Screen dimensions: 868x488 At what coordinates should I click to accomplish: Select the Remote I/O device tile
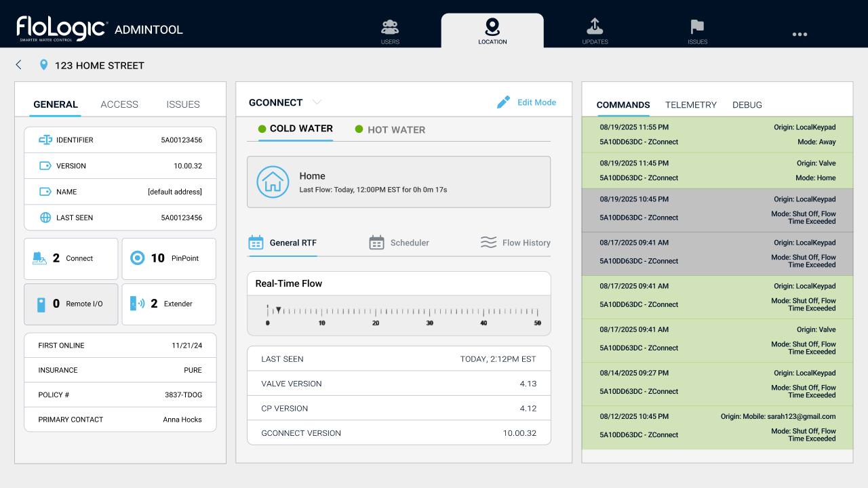[x=71, y=304]
